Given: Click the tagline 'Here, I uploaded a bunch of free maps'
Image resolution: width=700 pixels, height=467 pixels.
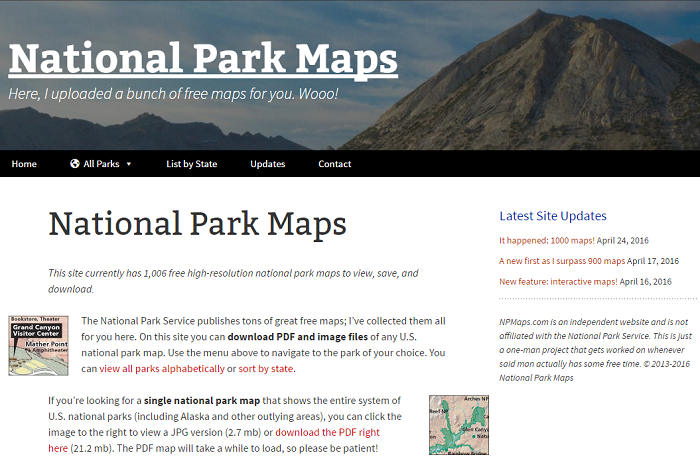Looking at the screenshot, I should 173,94.
